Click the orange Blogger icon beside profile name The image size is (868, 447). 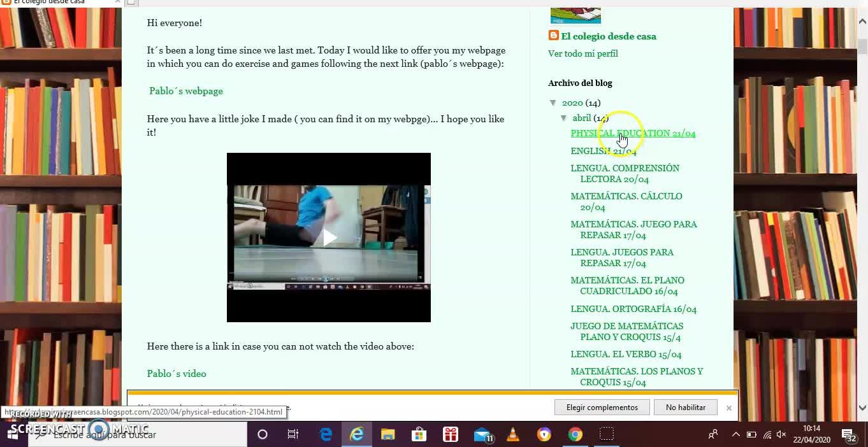(x=553, y=36)
